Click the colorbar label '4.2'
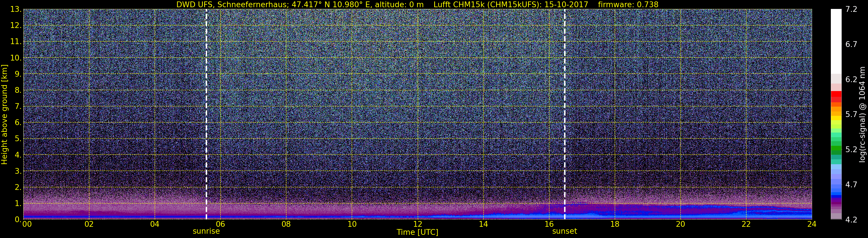The width and height of the screenshot is (868, 238). (x=851, y=220)
